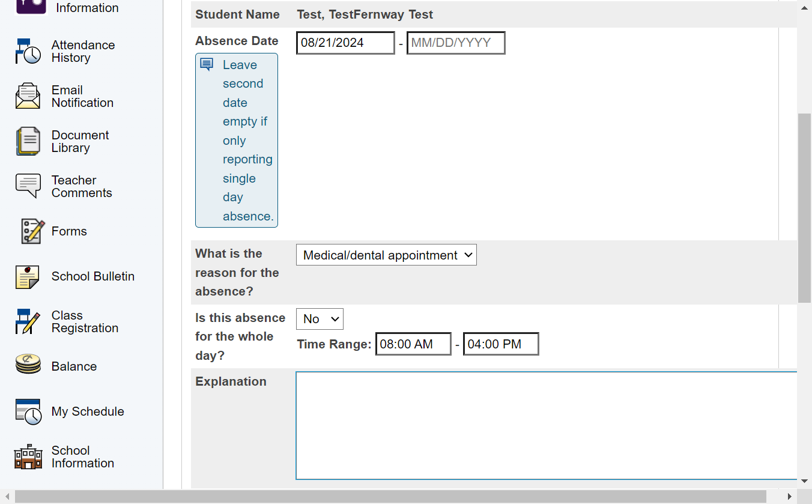812x504 pixels.
Task: Click the scroll left arrow
Action: (7, 497)
